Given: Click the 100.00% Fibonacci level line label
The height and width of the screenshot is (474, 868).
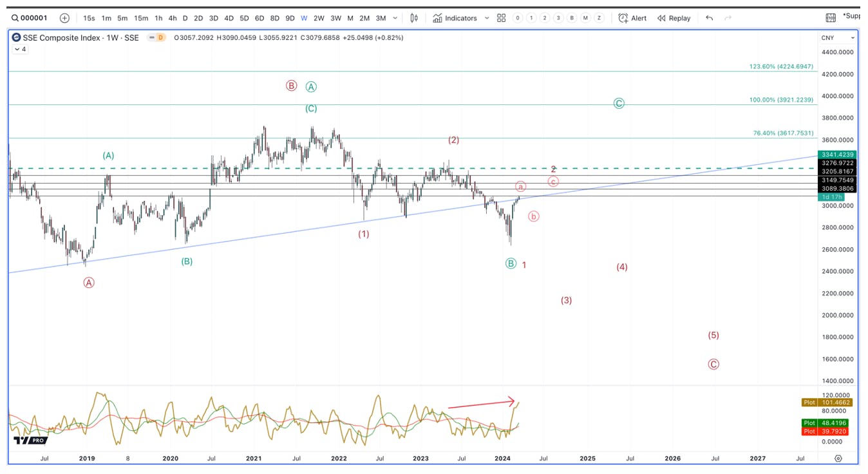Looking at the screenshot, I should click(x=781, y=100).
